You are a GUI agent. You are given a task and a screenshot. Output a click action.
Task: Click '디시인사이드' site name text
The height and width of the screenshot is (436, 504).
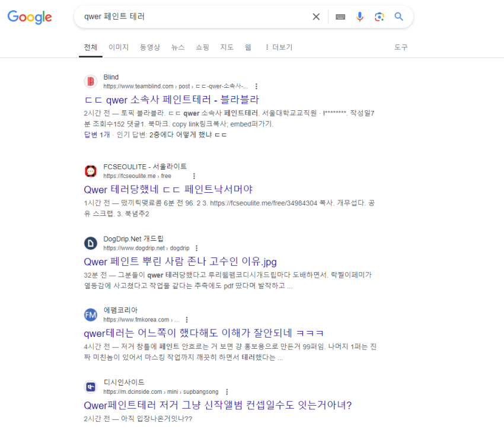coord(124,382)
